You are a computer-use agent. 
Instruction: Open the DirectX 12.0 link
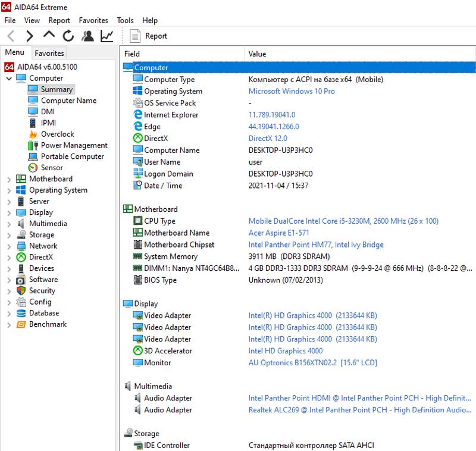point(267,139)
